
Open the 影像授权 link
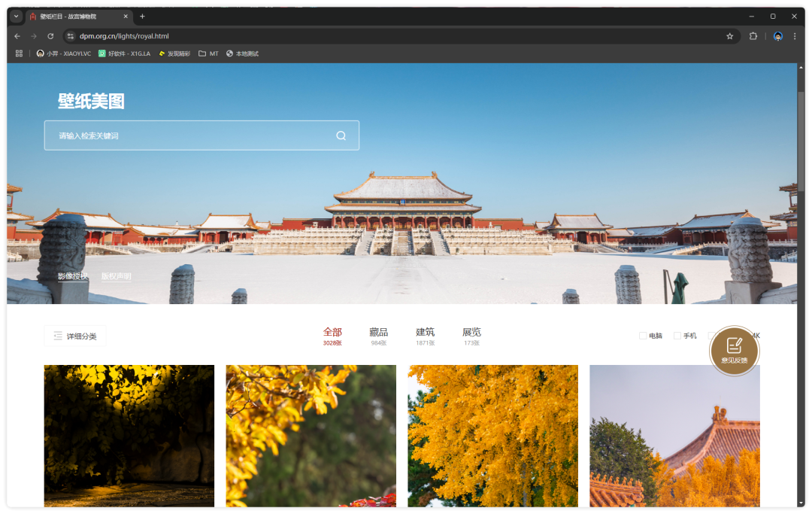coord(72,276)
